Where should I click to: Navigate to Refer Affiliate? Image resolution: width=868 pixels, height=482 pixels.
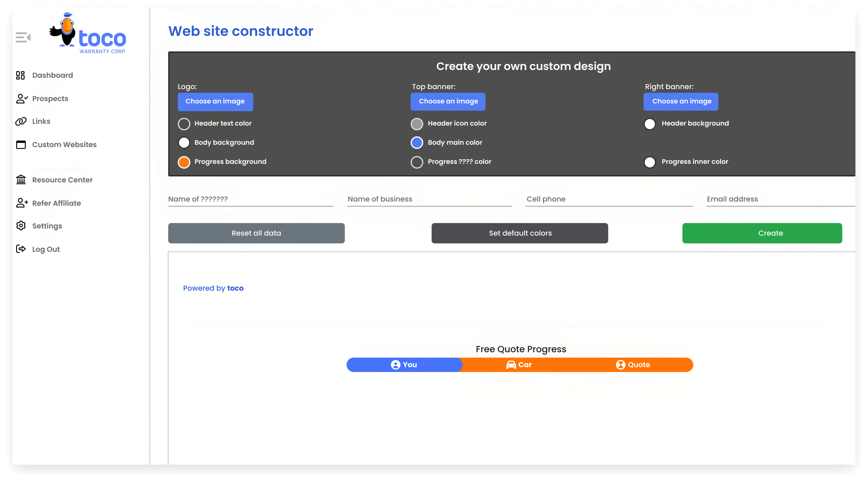[57, 203]
